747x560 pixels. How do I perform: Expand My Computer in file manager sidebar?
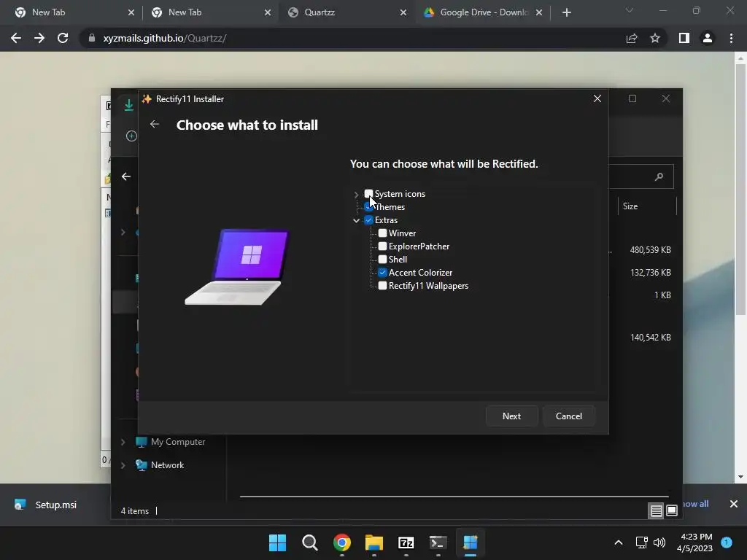pyautogui.click(x=123, y=442)
